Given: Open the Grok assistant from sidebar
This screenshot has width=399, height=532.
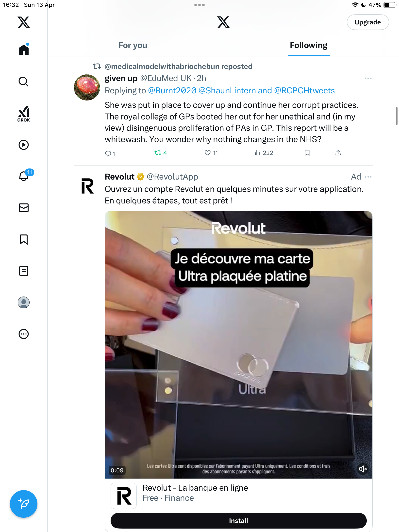Looking at the screenshot, I should [x=24, y=114].
